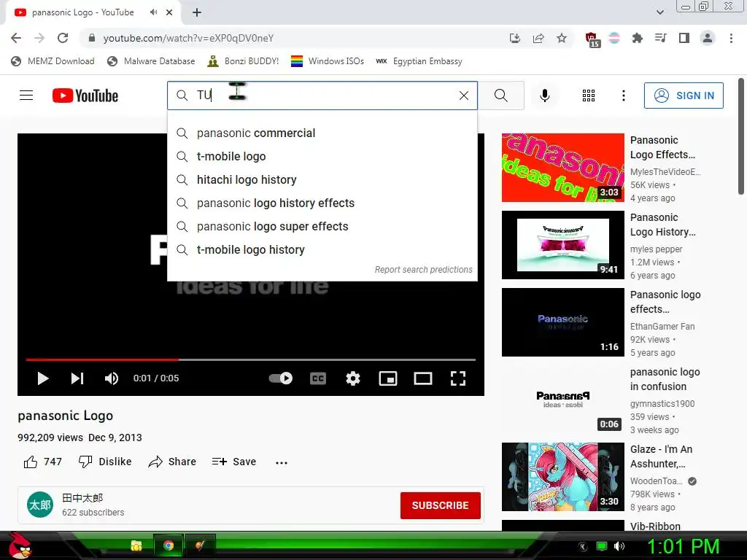Open the uBlock extension icon with badge 15
This screenshot has height=560, width=747.
(x=592, y=39)
